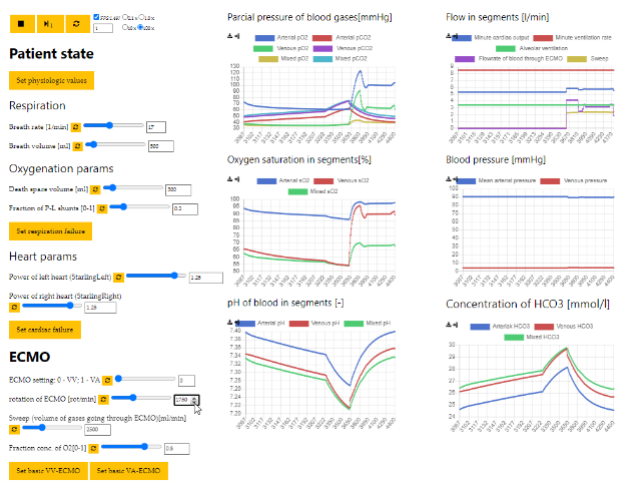Screen dimensions: 627x493
Task: Click Set physiologic values button
Action: 51,79
